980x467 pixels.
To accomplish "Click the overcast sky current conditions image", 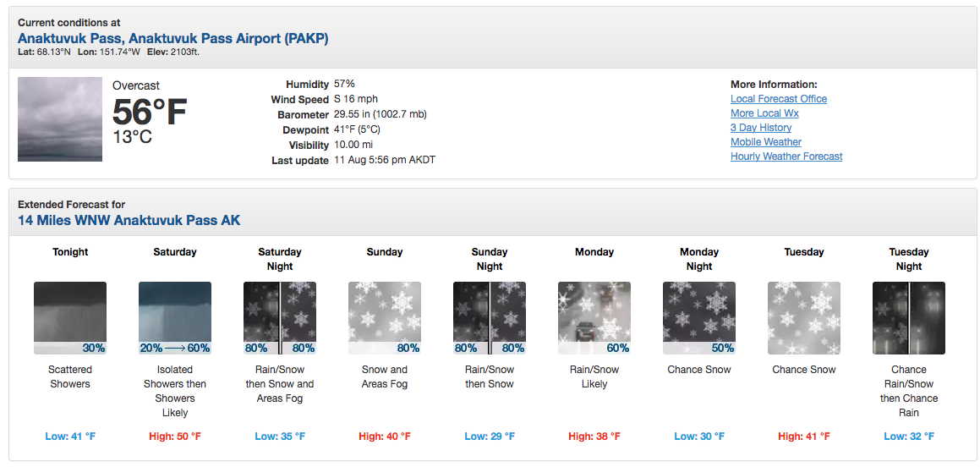I will [x=60, y=119].
